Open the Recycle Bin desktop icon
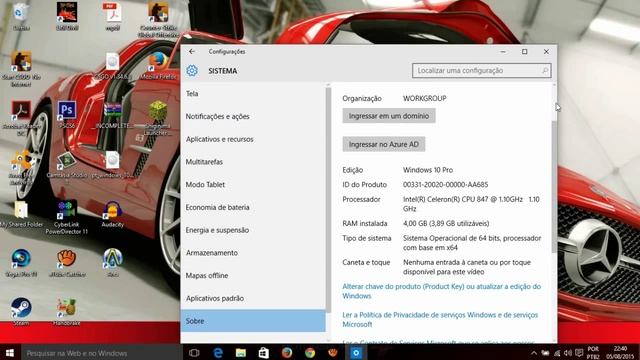640x360 pixels. pyautogui.click(x=21, y=16)
